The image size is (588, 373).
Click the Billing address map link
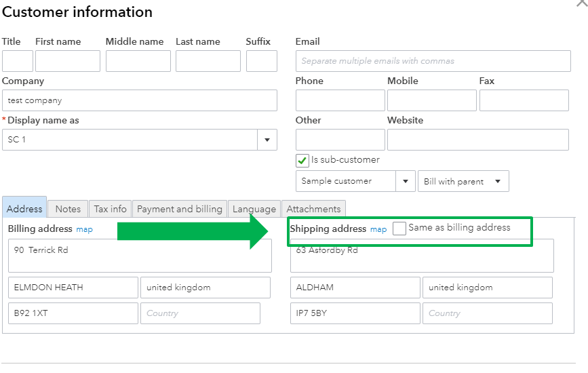84,229
